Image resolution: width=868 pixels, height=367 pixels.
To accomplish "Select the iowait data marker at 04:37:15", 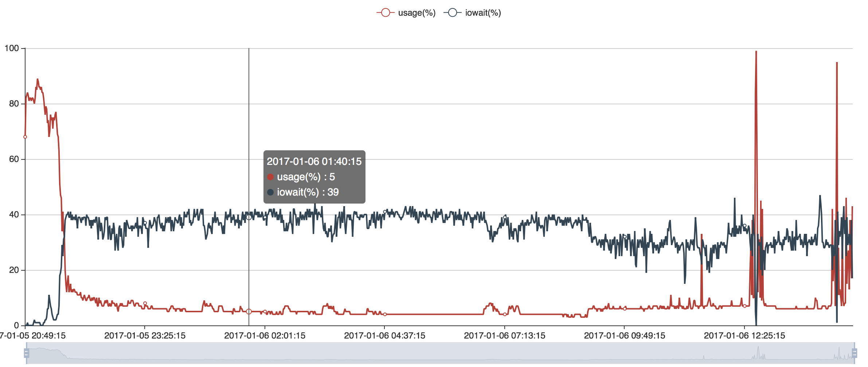I will tap(385, 212).
